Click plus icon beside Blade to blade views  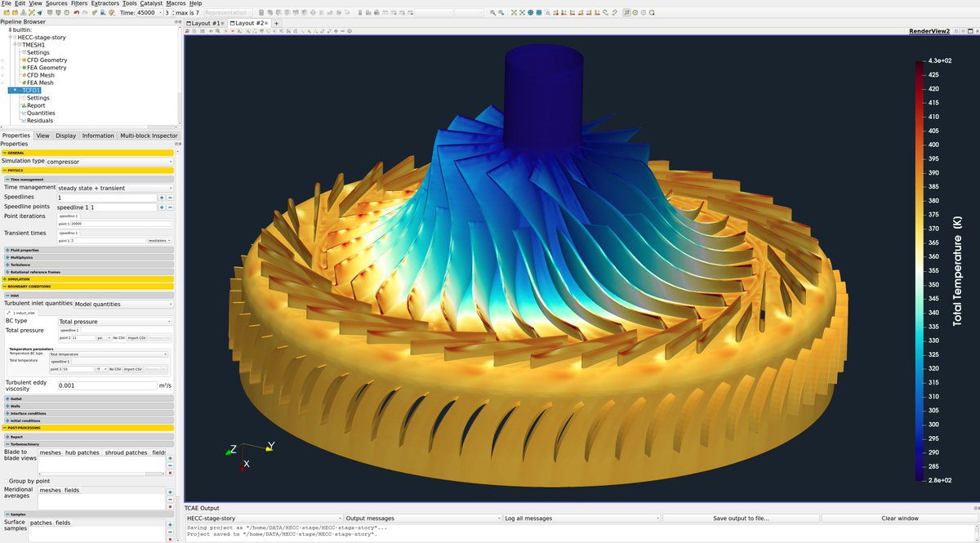tap(170, 458)
